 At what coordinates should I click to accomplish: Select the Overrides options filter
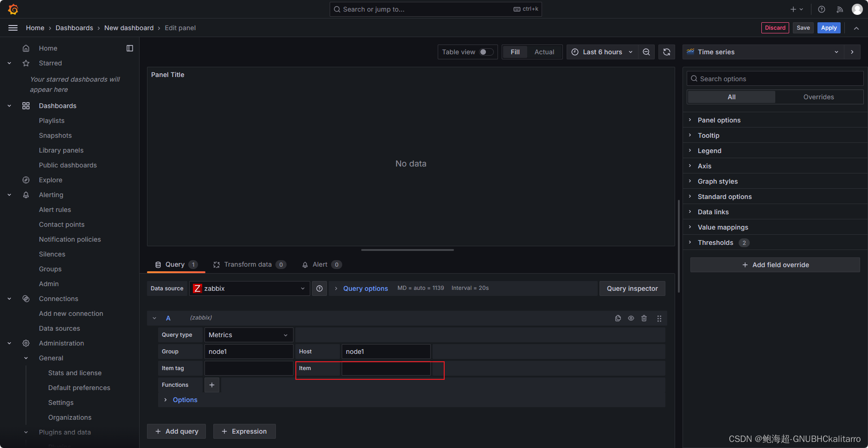(x=818, y=97)
